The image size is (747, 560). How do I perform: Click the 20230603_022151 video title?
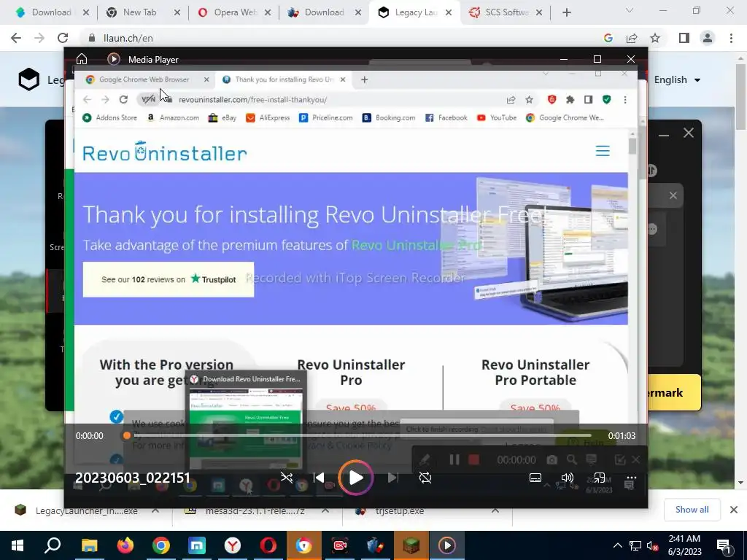click(x=133, y=478)
